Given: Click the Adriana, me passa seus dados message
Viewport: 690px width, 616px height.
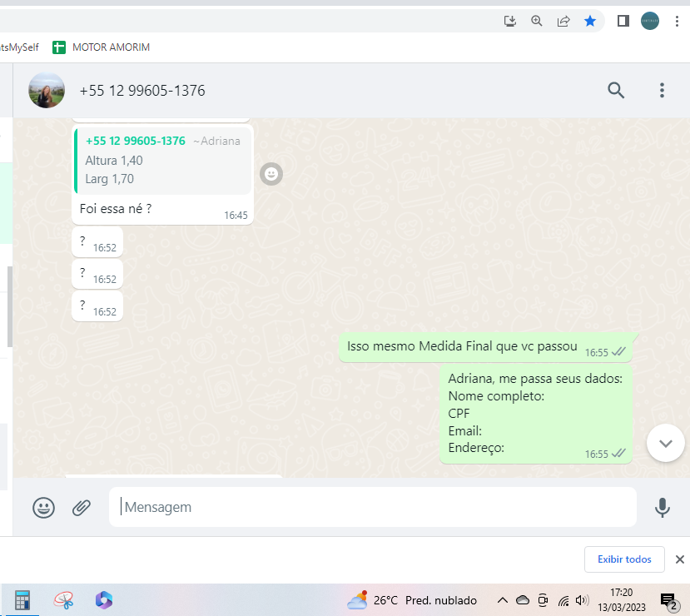Looking at the screenshot, I should (x=536, y=413).
